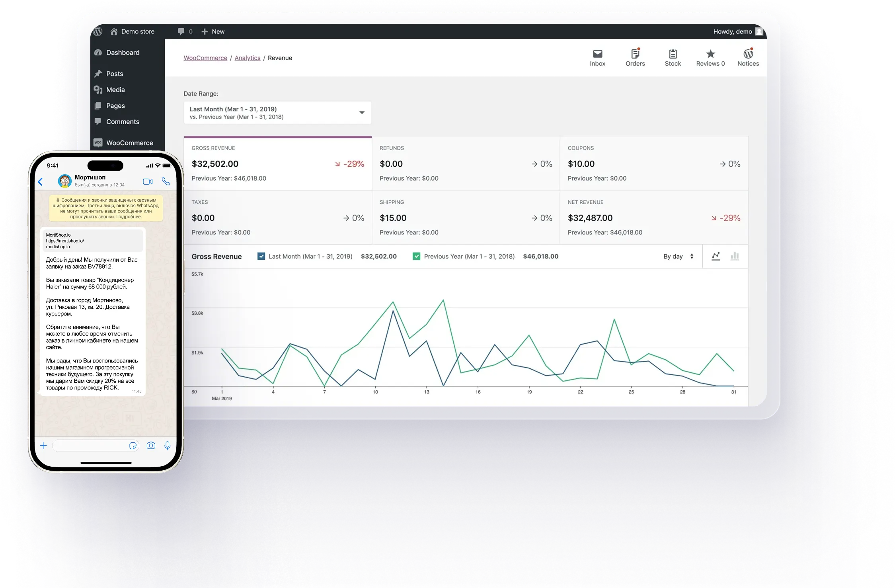Viewport: 895px width, 588px height.
Task: Click the WordPress logo in admin bar
Action: click(x=98, y=31)
